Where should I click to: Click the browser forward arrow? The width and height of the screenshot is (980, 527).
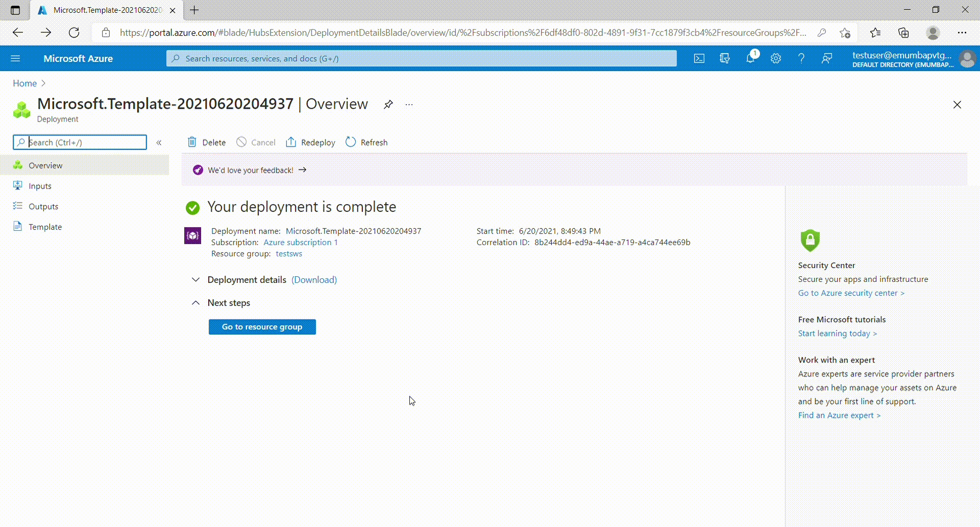click(46, 33)
